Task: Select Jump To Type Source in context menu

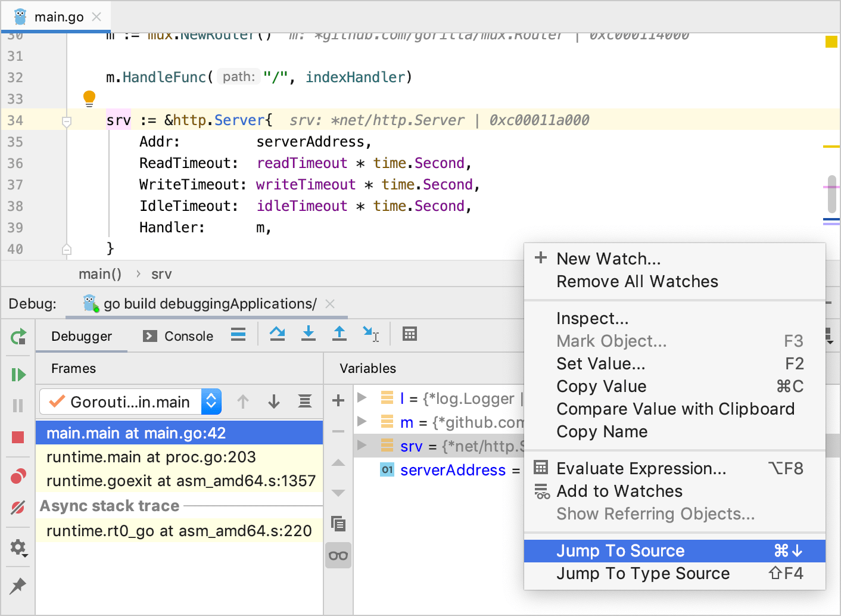Action: 643,573
